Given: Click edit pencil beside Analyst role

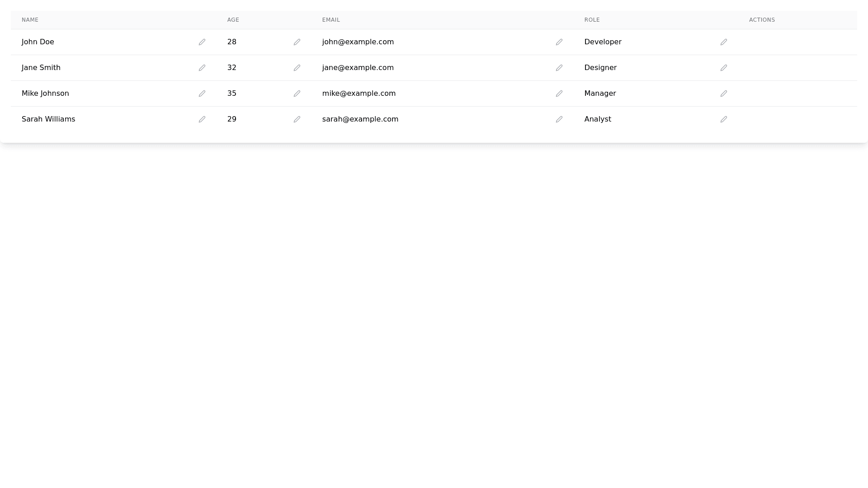Looking at the screenshot, I should coord(724,119).
